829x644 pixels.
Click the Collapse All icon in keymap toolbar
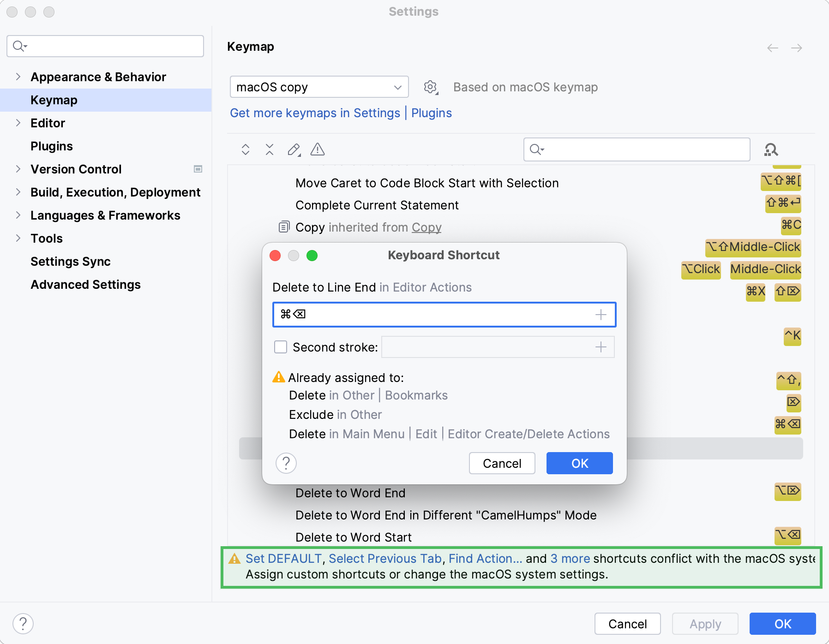coord(270,149)
